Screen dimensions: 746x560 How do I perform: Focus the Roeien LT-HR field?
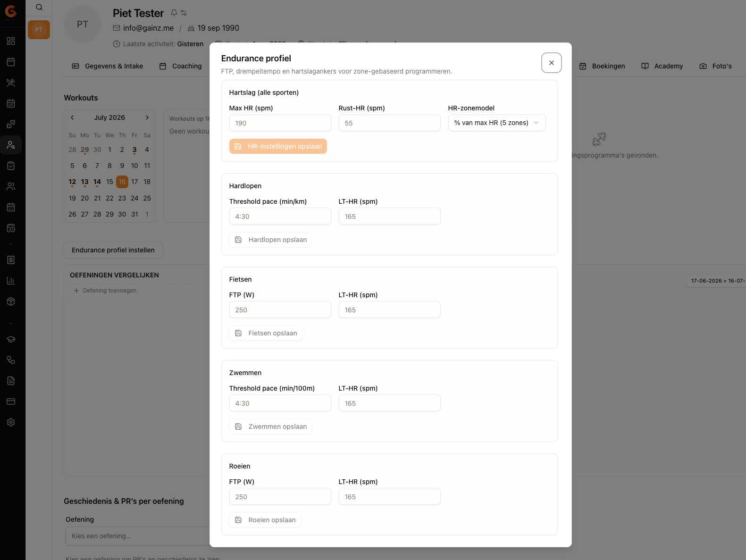click(x=390, y=496)
